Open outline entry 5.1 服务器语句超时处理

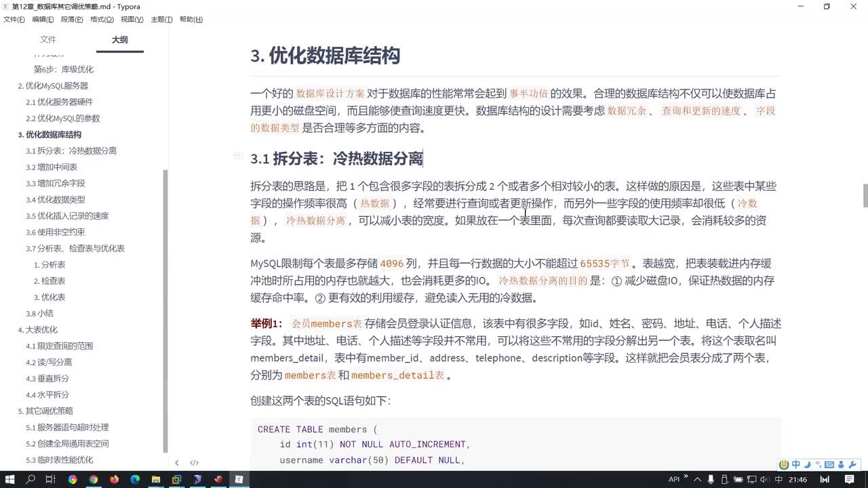pyautogui.click(x=67, y=427)
